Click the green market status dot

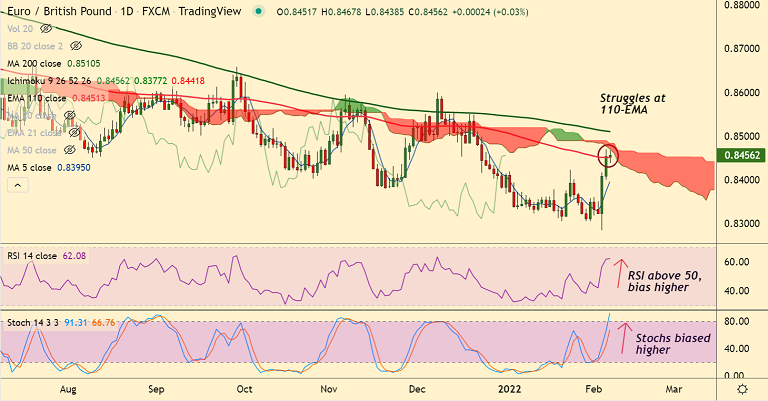[x=259, y=11]
